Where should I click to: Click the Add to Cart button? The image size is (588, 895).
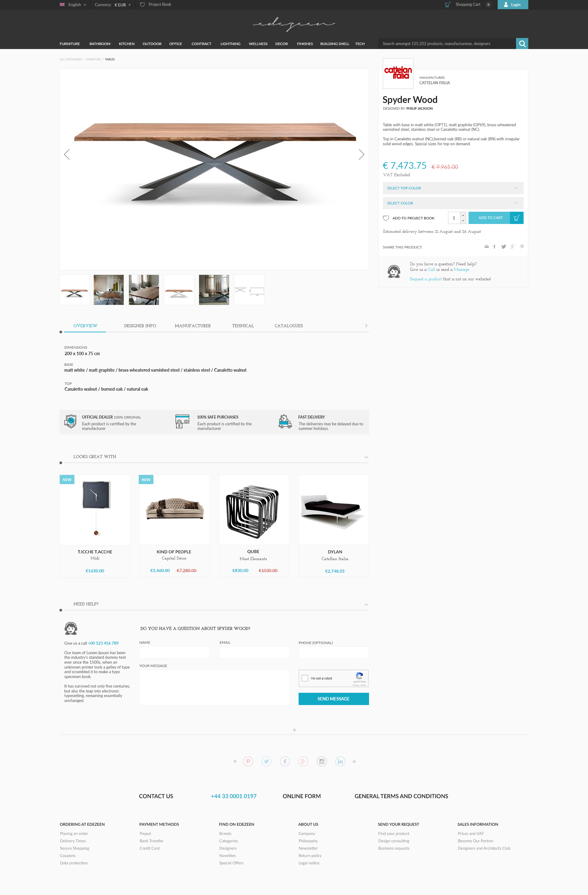[x=496, y=218]
